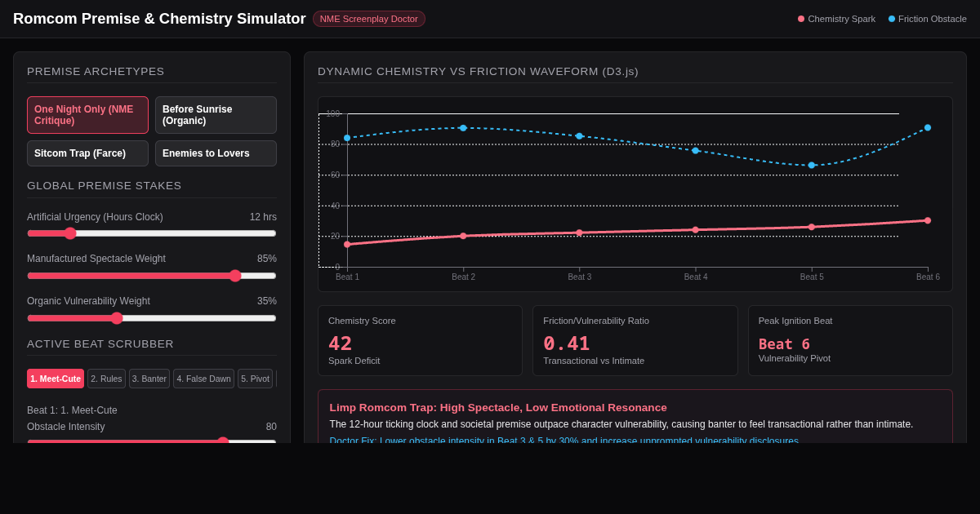Click the Beat 2 x-axis label
Viewport: 980px width, 514px height.
click(463, 277)
